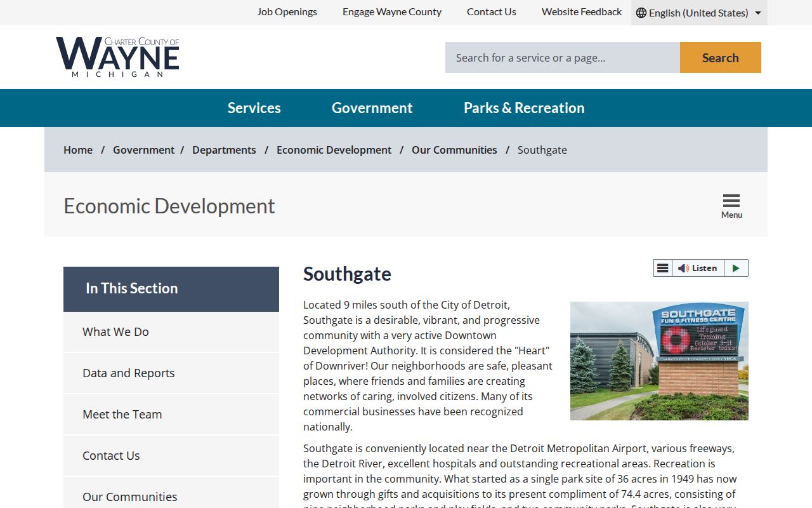Screen dimensions: 812x508
Task: Click the Southgate page heading
Action: [347, 274]
